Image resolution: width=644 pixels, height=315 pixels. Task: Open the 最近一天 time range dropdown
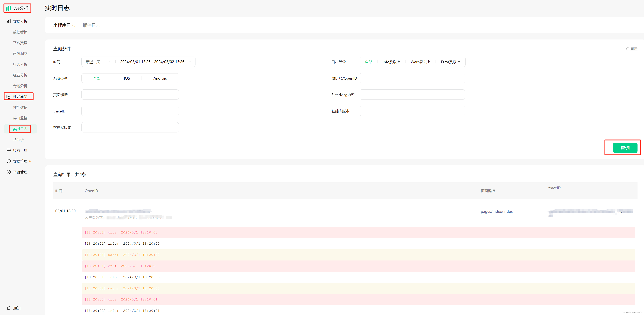click(x=99, y=62)
